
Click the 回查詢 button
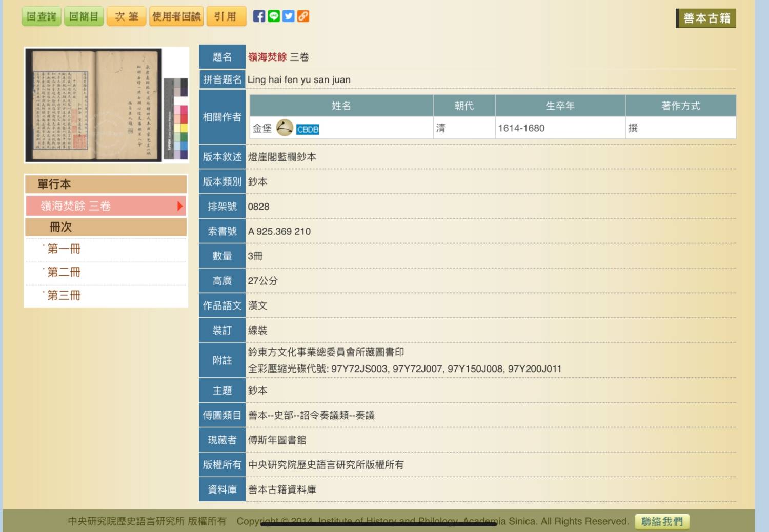pos(42,16)
